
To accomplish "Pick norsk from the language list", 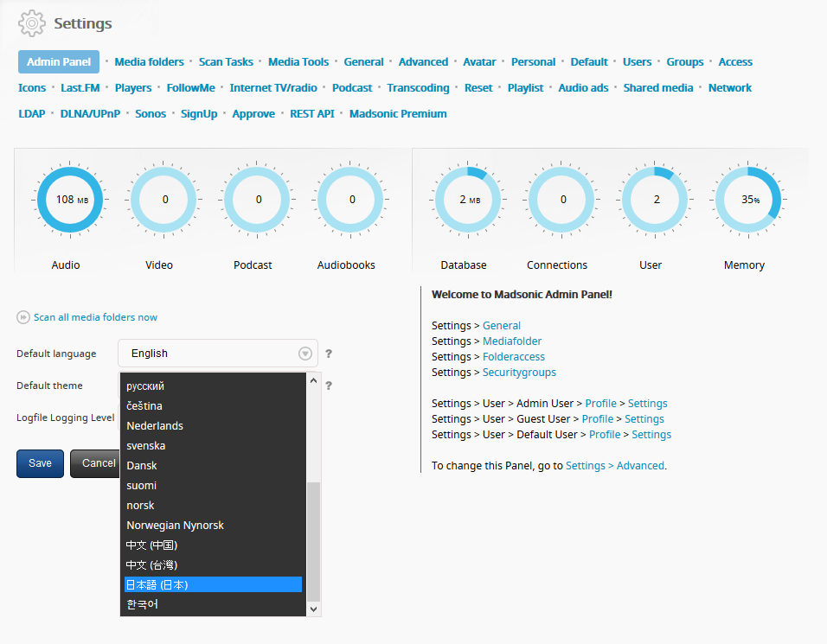I will (x=213, y=506).
